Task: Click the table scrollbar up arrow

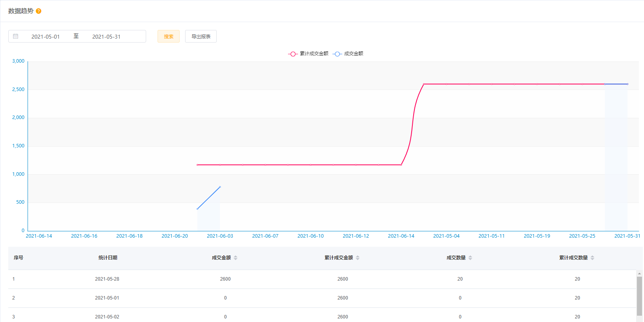Action: 639,273
